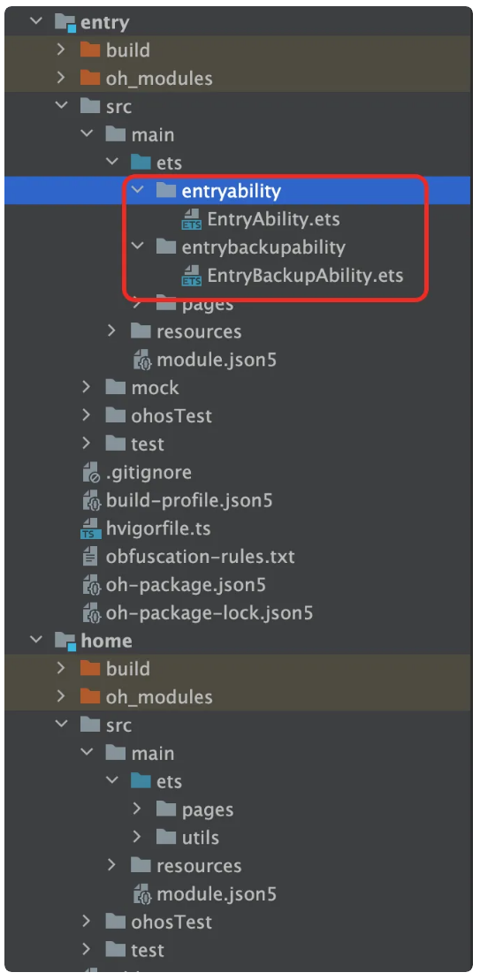The image size is (480, 980).
Task: Click the build-profile.json5 file icon
Action: [91, 501]
